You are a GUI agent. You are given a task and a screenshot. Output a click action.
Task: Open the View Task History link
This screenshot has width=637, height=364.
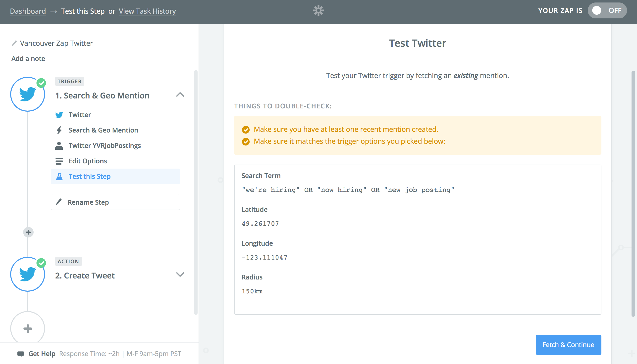[147, 11]
